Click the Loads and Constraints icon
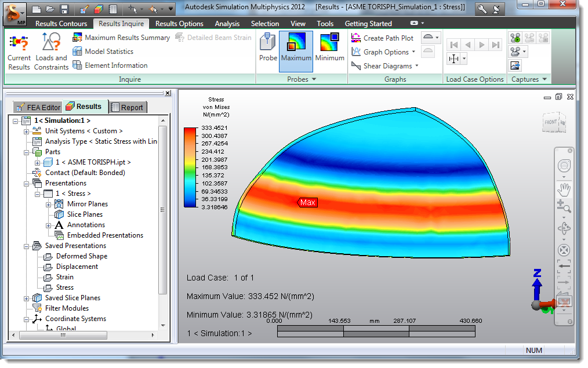 pyautogui.click(x=52, y=52)
